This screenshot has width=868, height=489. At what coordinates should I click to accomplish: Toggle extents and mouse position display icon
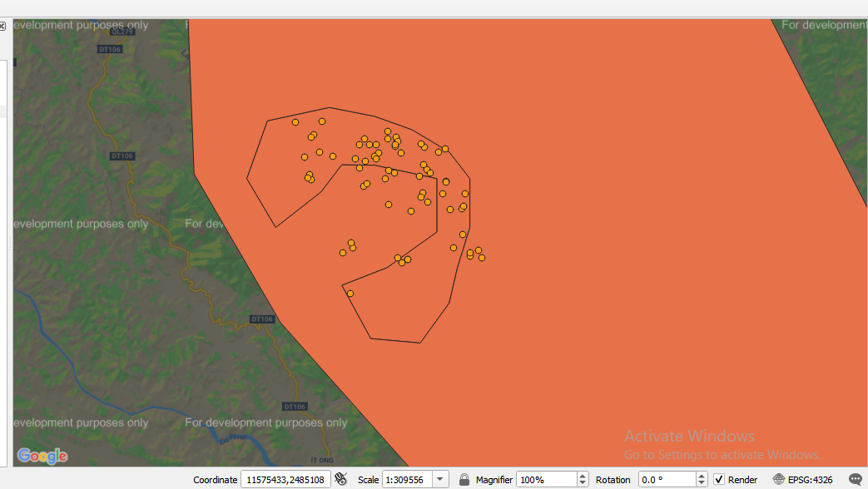341,479
